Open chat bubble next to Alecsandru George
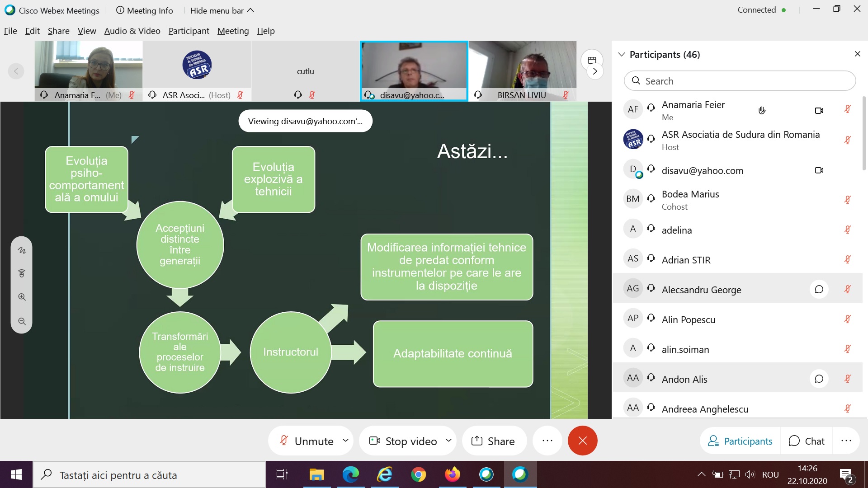This screenshot has width=868, height=488. click(x=819, y=289)
